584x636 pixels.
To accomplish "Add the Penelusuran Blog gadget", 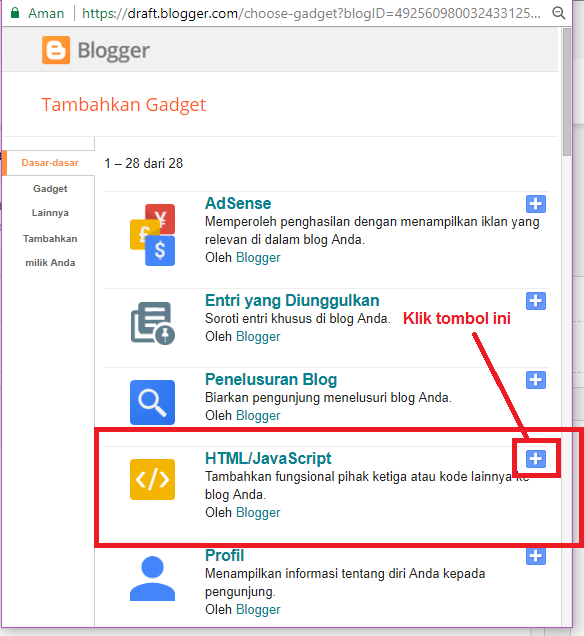I will pyautogui.click(x=536, y=380).
